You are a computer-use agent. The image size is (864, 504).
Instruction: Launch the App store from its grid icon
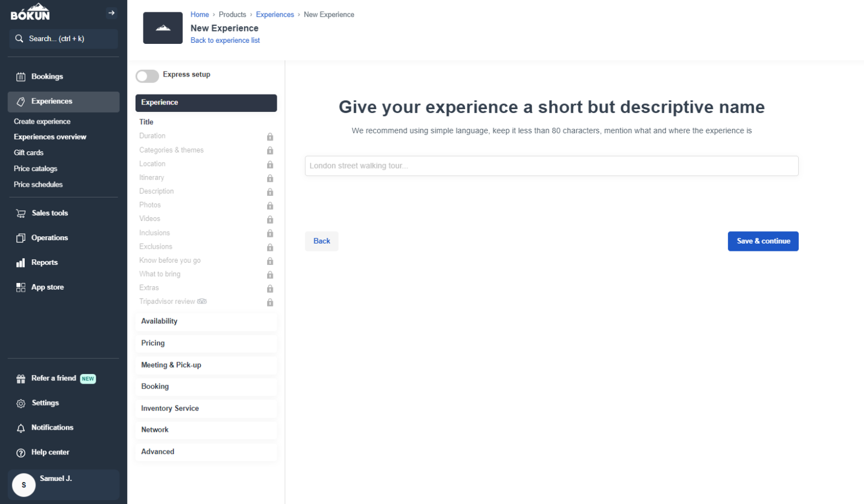click(x=21, y=287)
